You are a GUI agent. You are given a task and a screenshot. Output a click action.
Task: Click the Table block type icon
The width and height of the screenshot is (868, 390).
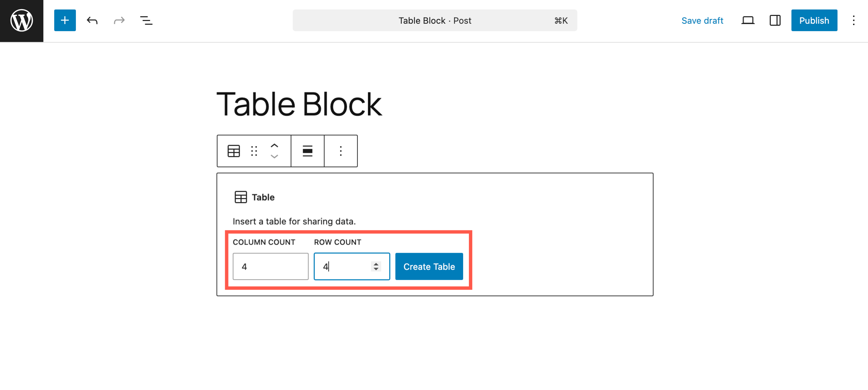pos(234,151)
